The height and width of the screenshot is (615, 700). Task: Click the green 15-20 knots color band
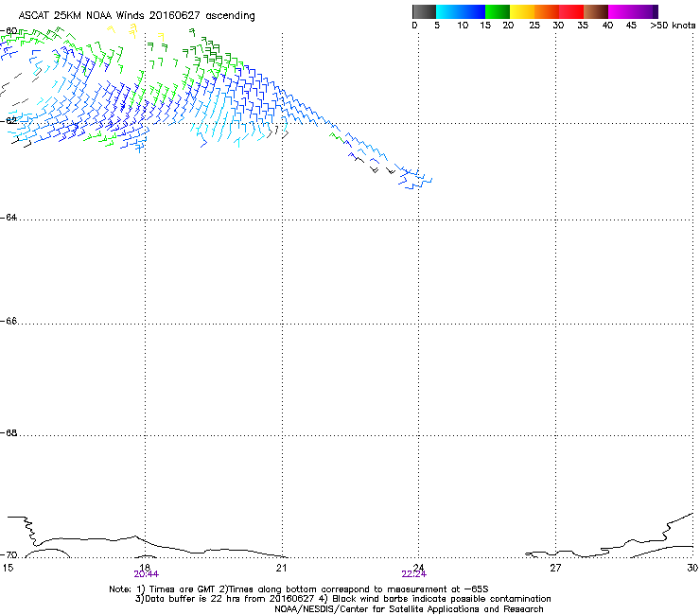point(498,11)
